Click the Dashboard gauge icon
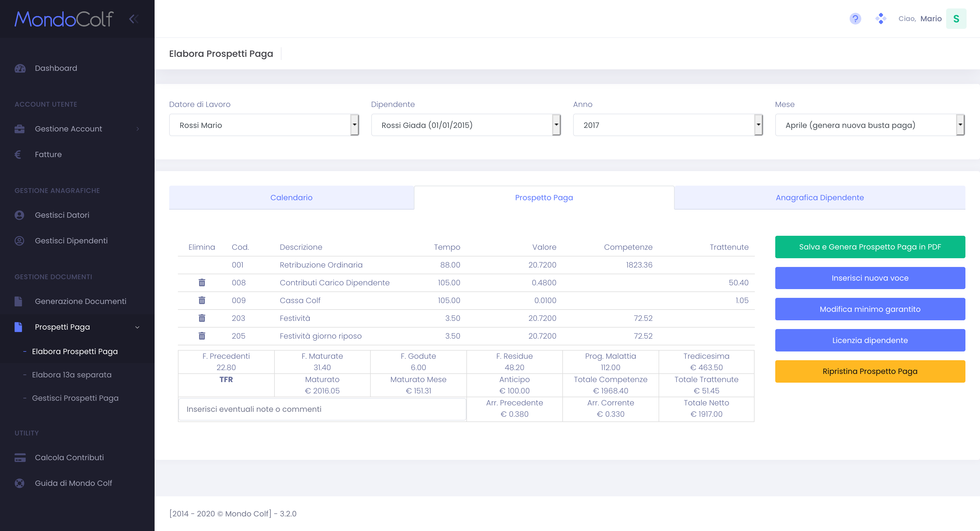Image resolution: width=980 pixels, height=531 pixels. point(20,68)
